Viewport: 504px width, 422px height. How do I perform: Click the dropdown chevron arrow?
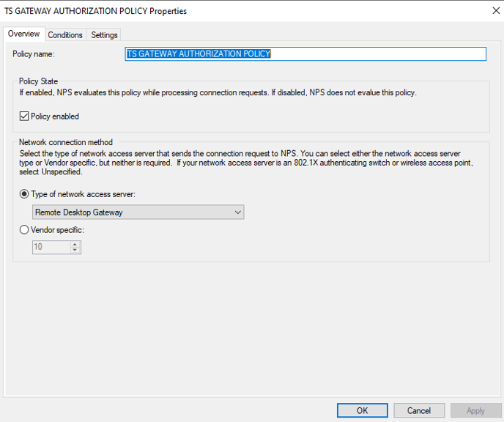[237, 212]
